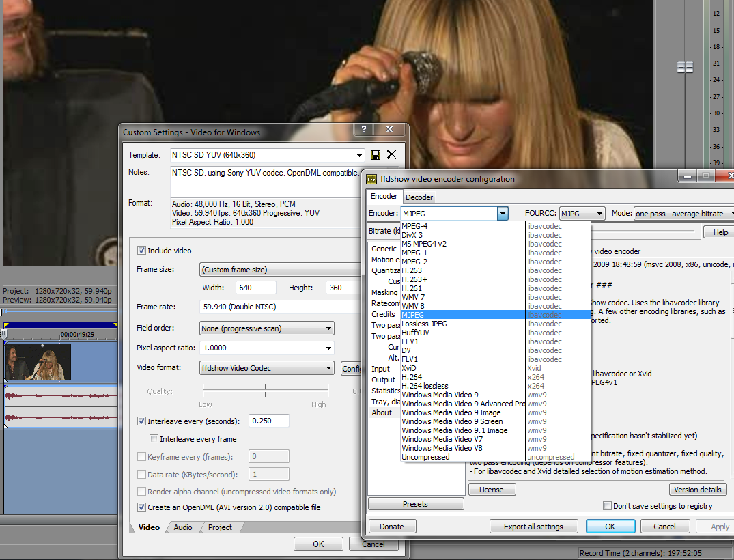Toggle Interleave every (seconds) checkbox
This screenshot has width=734, height=560.
[x=141, y=421]
